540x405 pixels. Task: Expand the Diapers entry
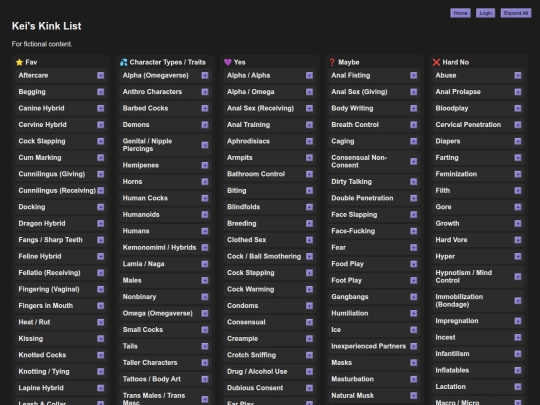pos(518,141)
